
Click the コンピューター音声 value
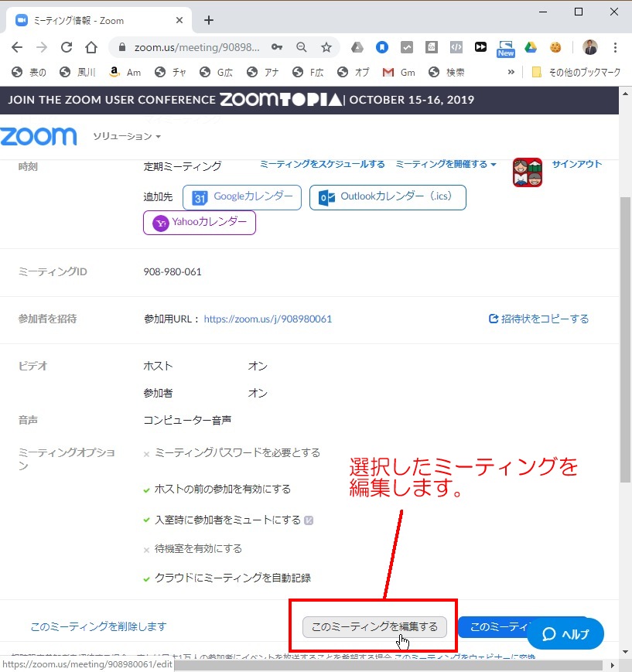tap(187, 421)
